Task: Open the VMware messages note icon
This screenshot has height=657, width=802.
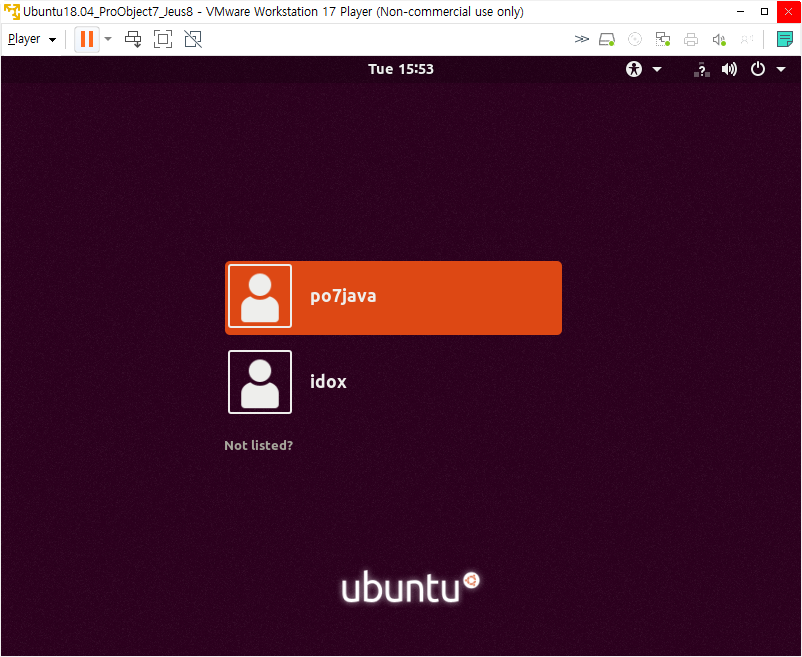Action: [785, 39]
